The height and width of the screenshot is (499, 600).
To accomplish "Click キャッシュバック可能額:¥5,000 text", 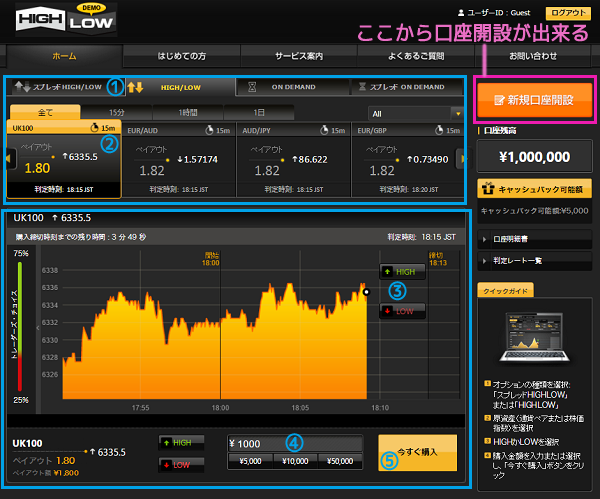I will 535,211.
